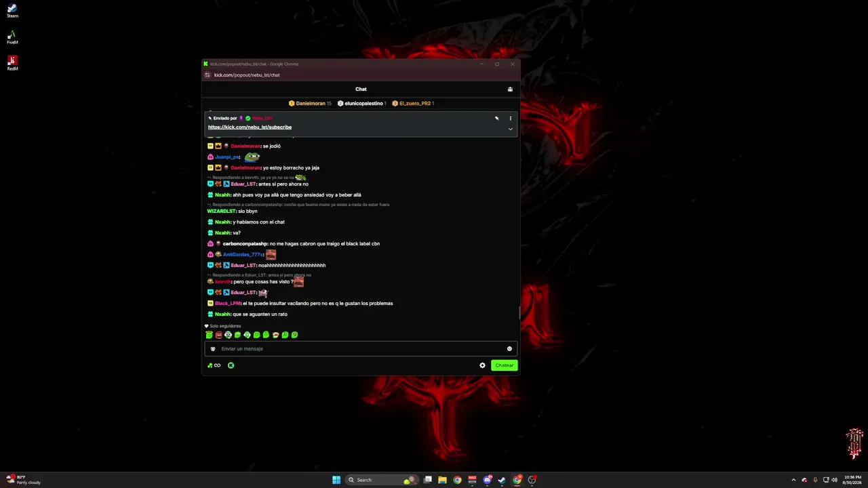Insert the red angry face quick emote
Viewport: 868px width, 488px height.
[218, 335]
